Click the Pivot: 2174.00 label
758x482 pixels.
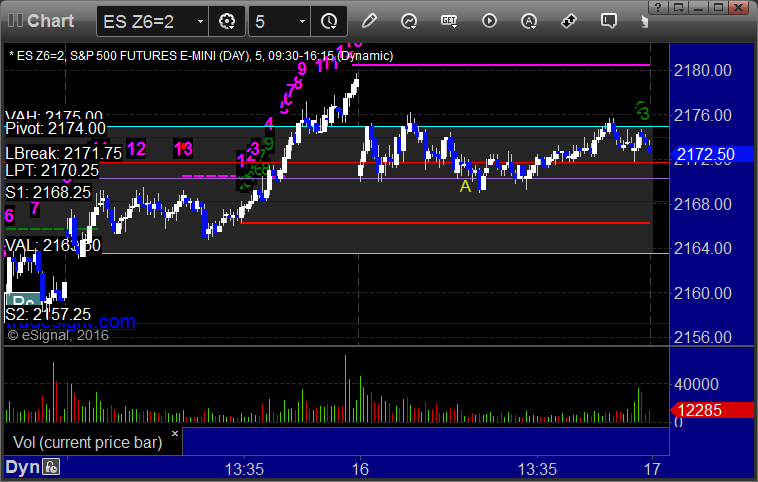[55, 129]
